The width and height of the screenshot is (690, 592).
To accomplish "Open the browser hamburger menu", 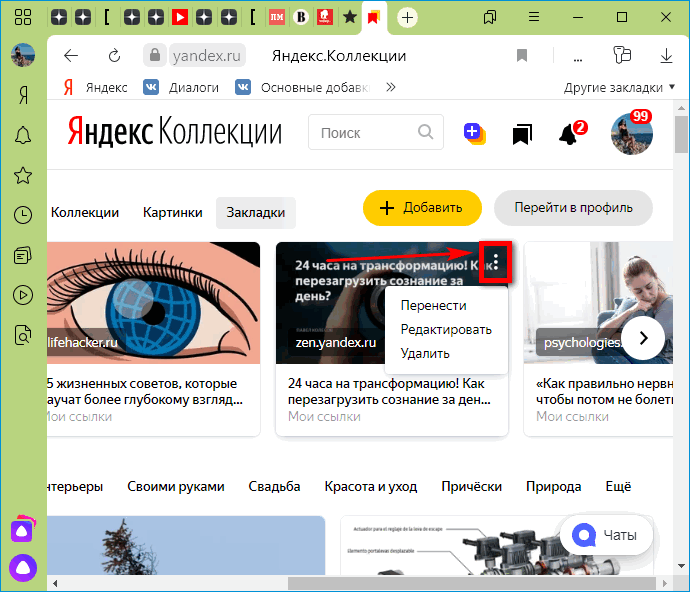I will 534,18.
